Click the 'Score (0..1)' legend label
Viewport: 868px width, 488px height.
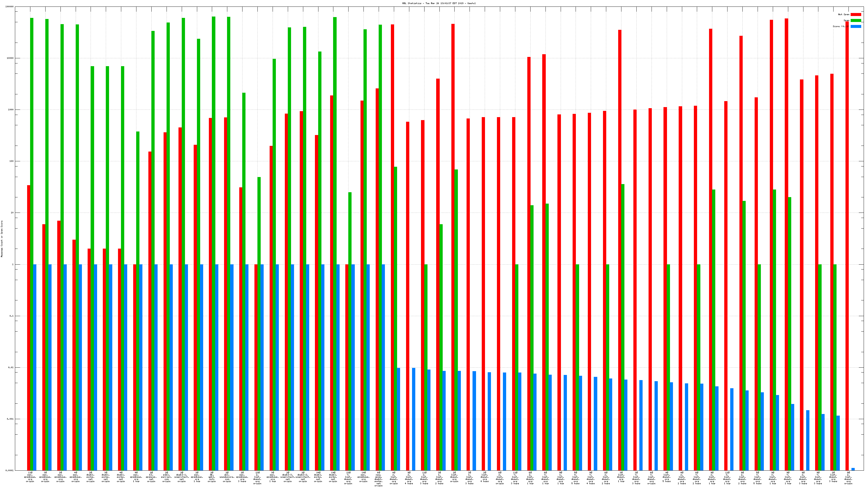[x=841, y=26]
